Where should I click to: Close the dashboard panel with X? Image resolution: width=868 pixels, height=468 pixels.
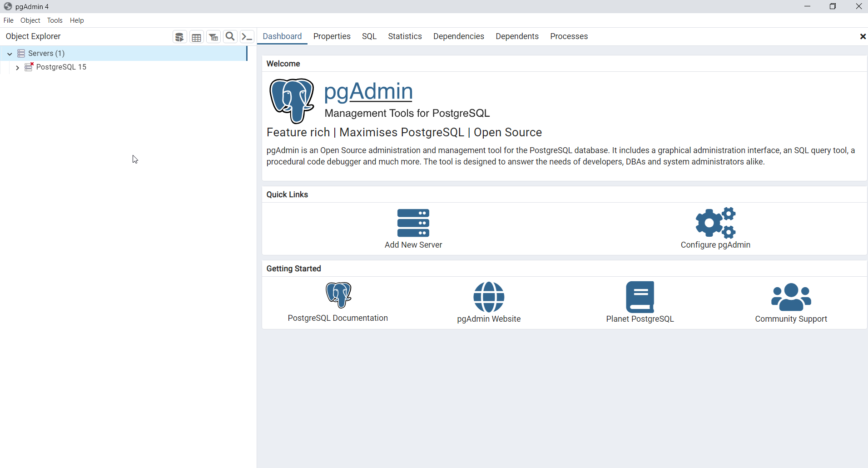tap(863, 36)
